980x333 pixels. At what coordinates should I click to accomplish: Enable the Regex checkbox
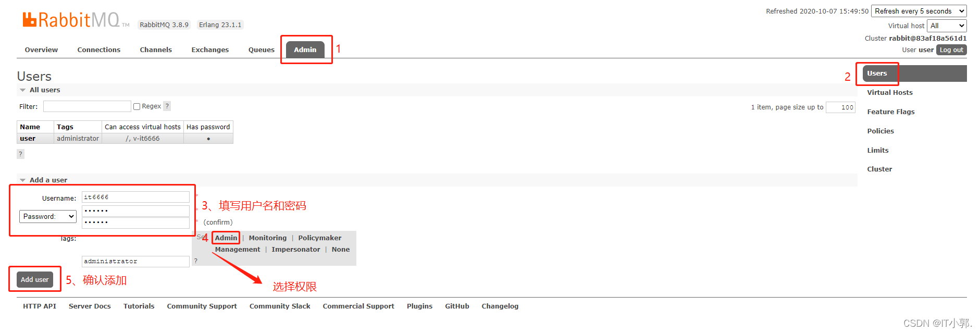[137, 106]
